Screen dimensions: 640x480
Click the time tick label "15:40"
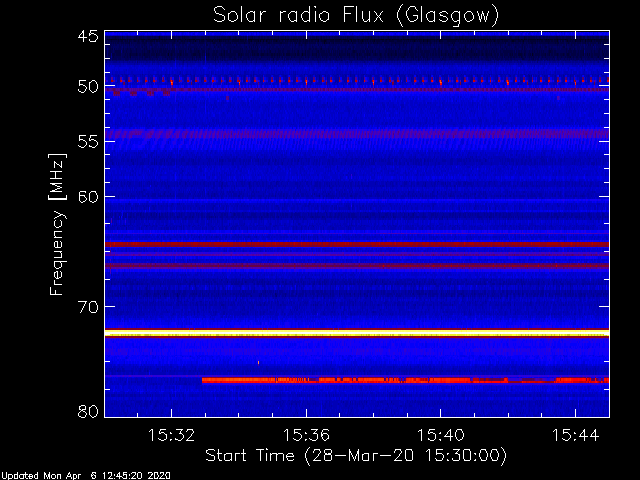click(x=440, y=435)
